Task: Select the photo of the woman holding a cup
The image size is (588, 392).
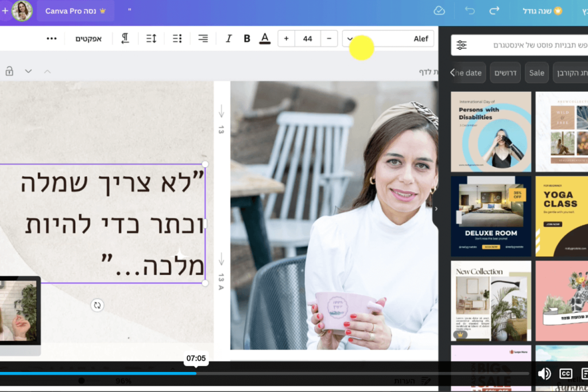Action: pos(334,215)
